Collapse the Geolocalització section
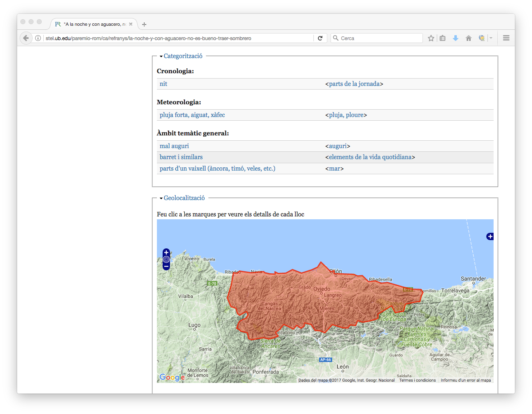Screen dimensions: 532x414 (184, 198)
